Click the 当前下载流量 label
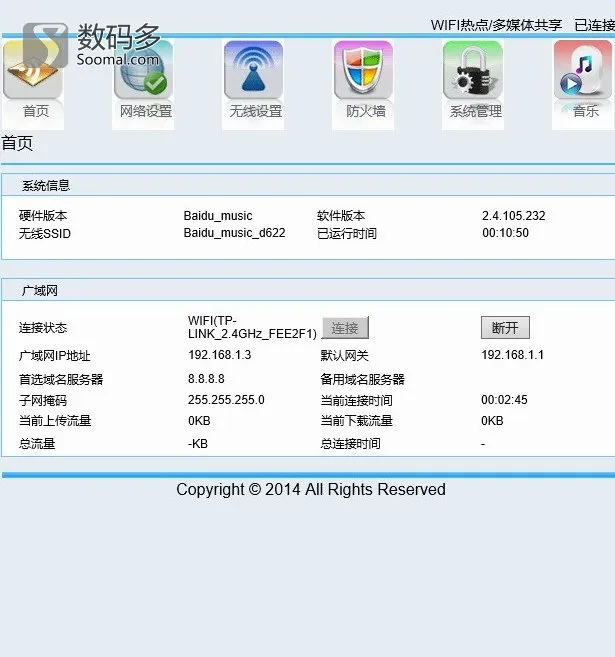The image size is (615, 657). [x=357, y=421]
